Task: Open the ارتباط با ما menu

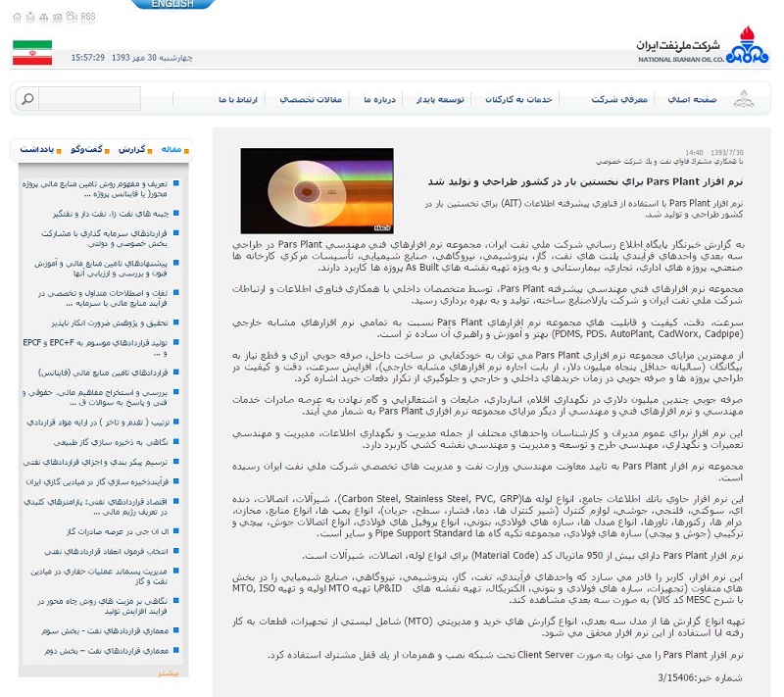Action: pos(238,99)
